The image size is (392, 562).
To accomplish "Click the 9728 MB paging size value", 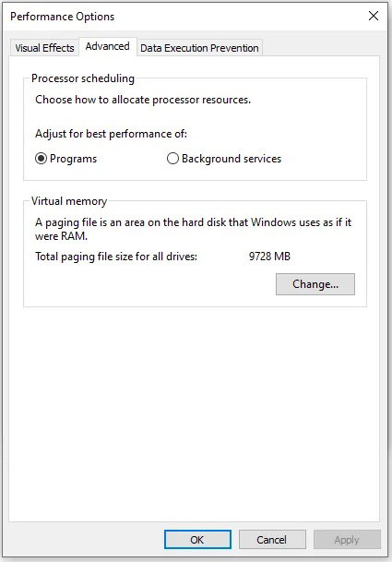I will click(269, 257).
